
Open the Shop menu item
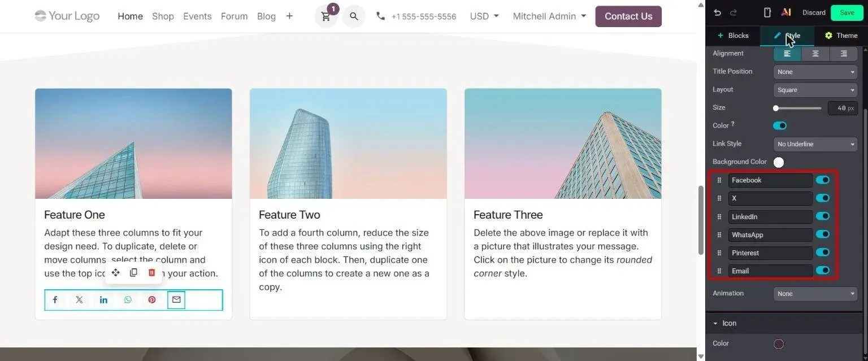(163, 16)
